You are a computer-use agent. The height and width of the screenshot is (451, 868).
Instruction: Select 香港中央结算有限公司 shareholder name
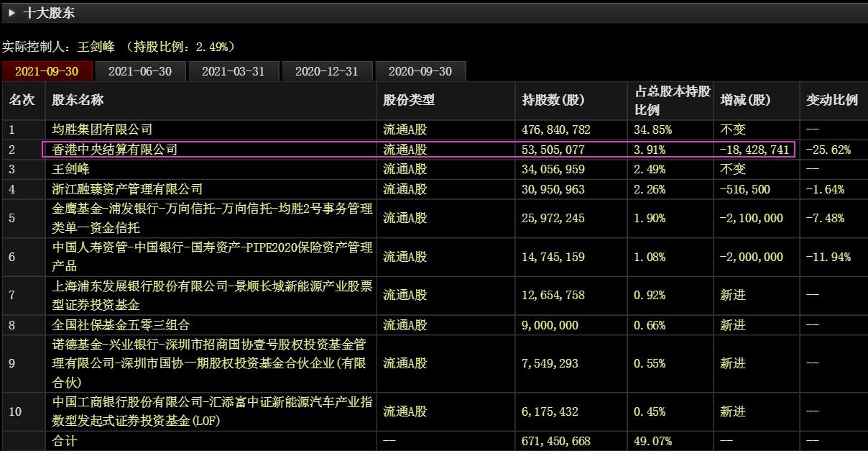pyautogui.click(x=114, y=150)
